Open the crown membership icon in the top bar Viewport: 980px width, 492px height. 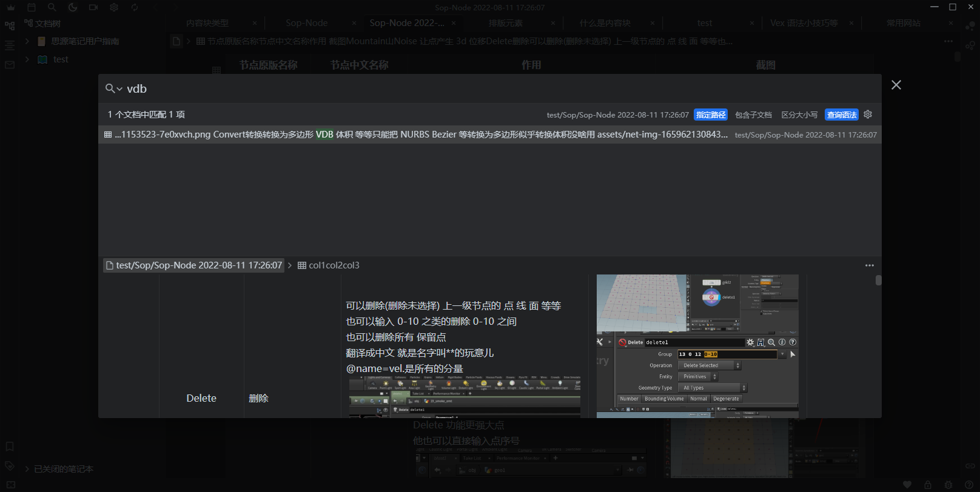coord(11,7)
